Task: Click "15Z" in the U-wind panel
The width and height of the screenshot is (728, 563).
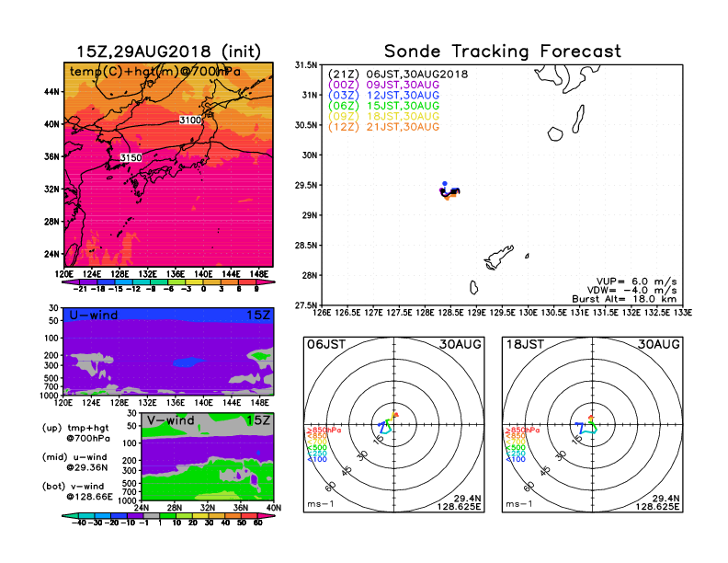Action: click(x=257, y=316)
